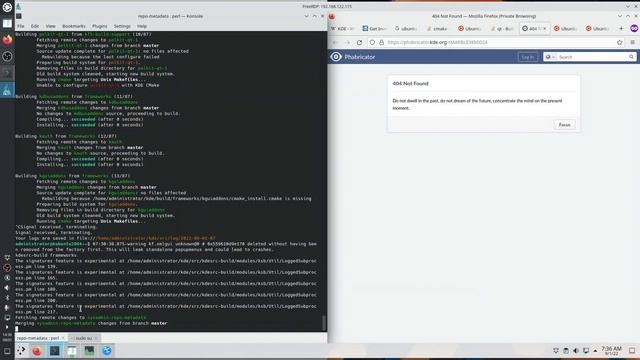The height and width of the screenshot is (360, 640).
Task: Expand hidden system tray icons arrow
Action: point(595,351)
